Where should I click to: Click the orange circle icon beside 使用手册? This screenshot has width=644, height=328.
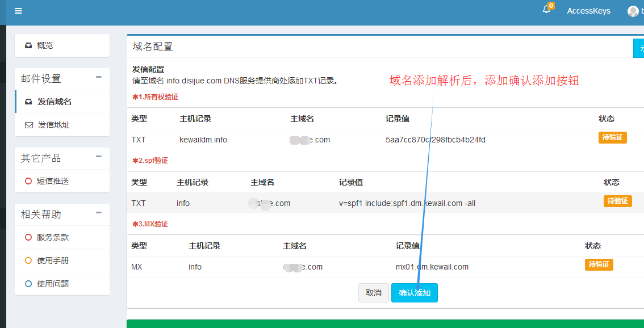(x=28, y=260)
